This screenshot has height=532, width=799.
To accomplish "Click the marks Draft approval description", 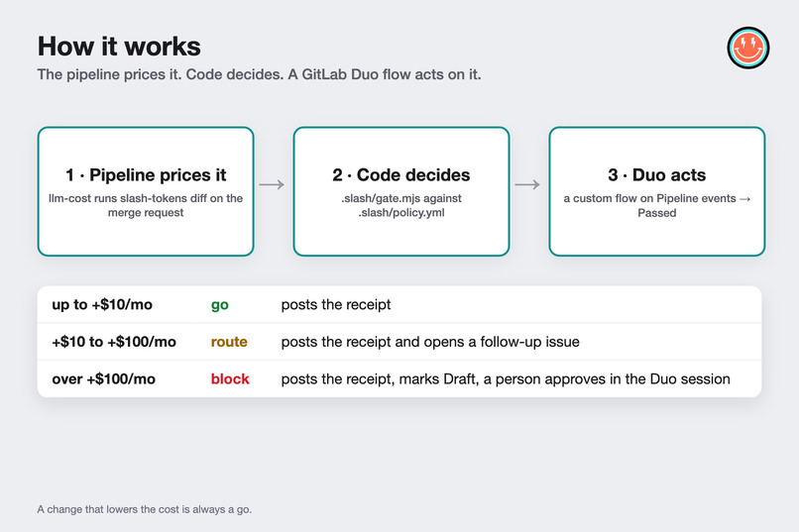I will tap(506, 378).
